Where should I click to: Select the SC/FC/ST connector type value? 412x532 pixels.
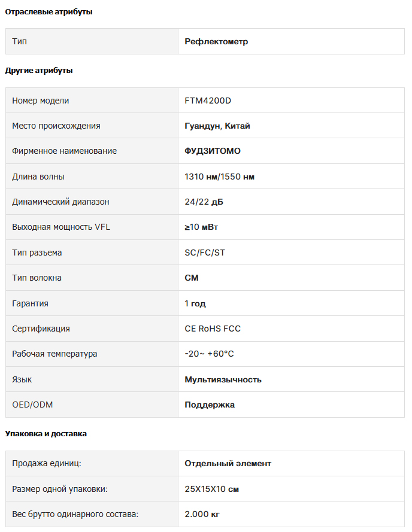(204, 253)
